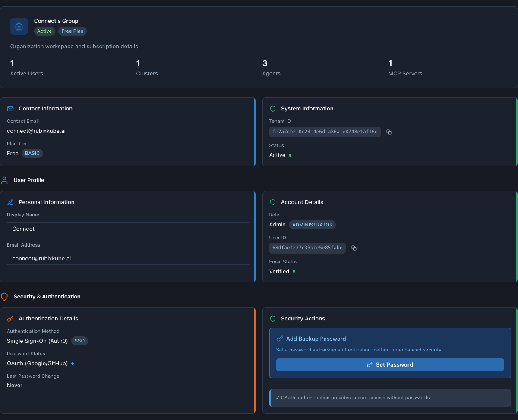Click the mail icon beside Contact Information
Screen dimensions: 518x420
coord(10,108)
